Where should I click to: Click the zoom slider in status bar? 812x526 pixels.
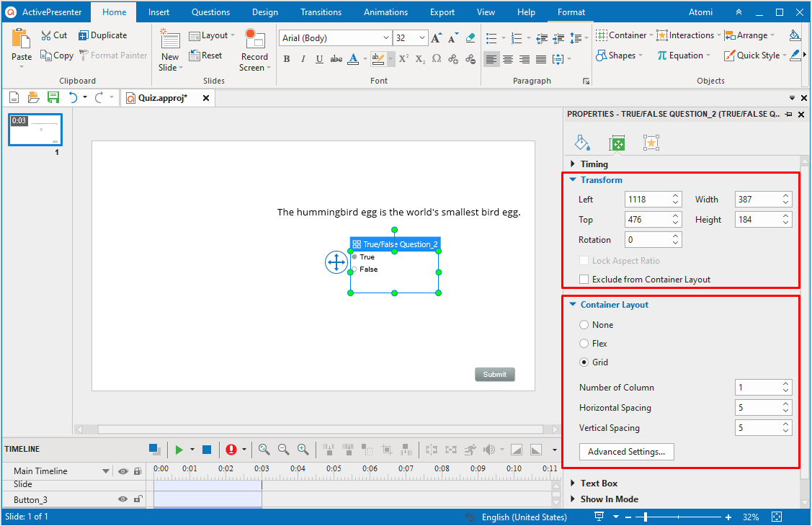pos(646,517)
